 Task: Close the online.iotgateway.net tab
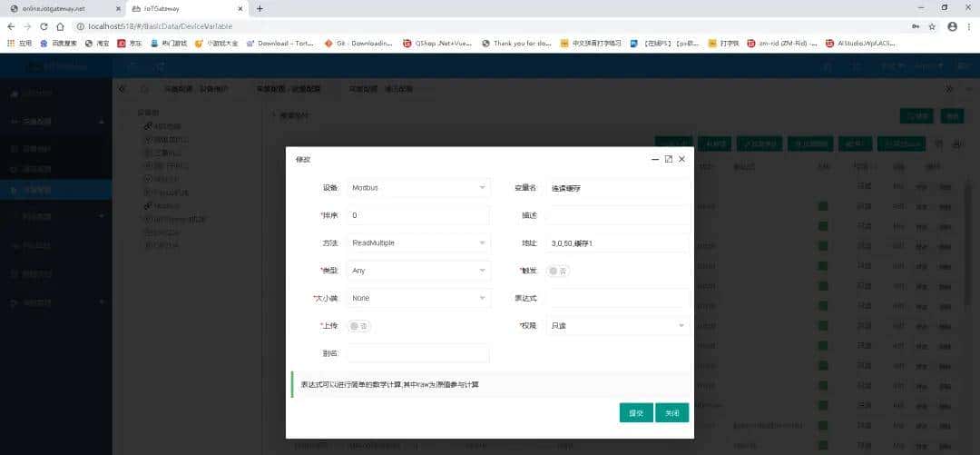pos(118,9)
